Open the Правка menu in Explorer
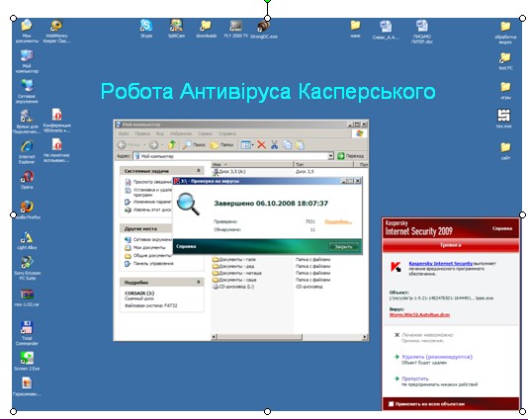Viewport: 528px width, 420px height. tap(142, 133)
